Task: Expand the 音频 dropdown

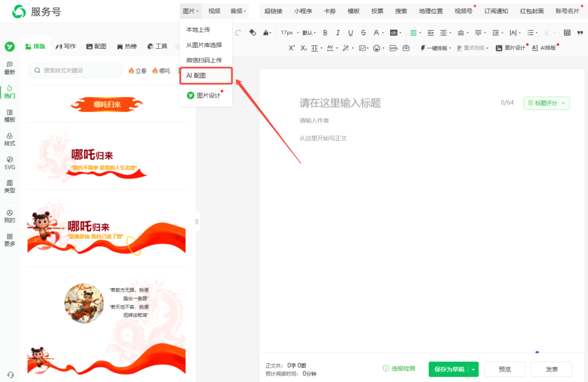Action: click(x=238, y=11)
